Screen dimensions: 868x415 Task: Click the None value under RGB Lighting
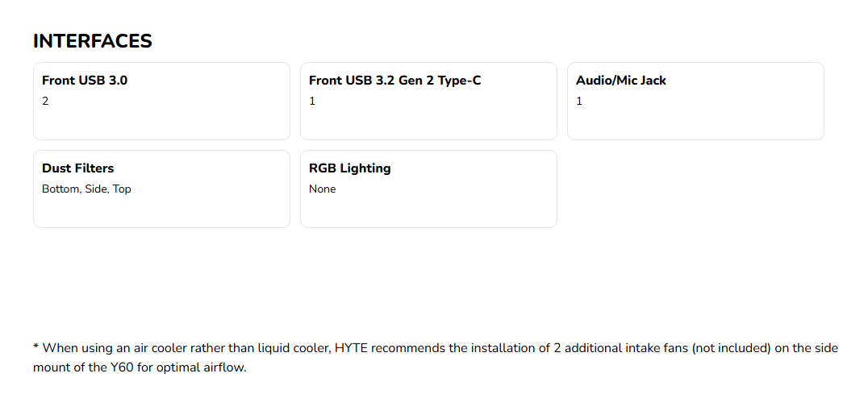coord(322,189)
